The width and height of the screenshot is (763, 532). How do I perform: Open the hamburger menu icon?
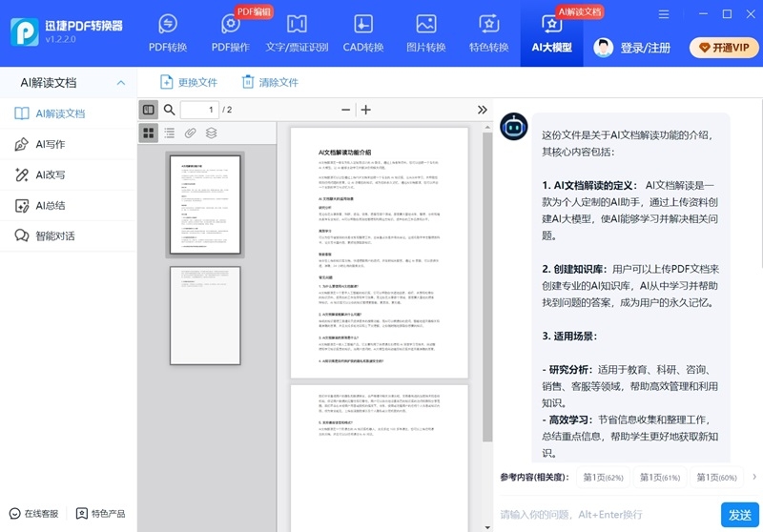point(664,14)
